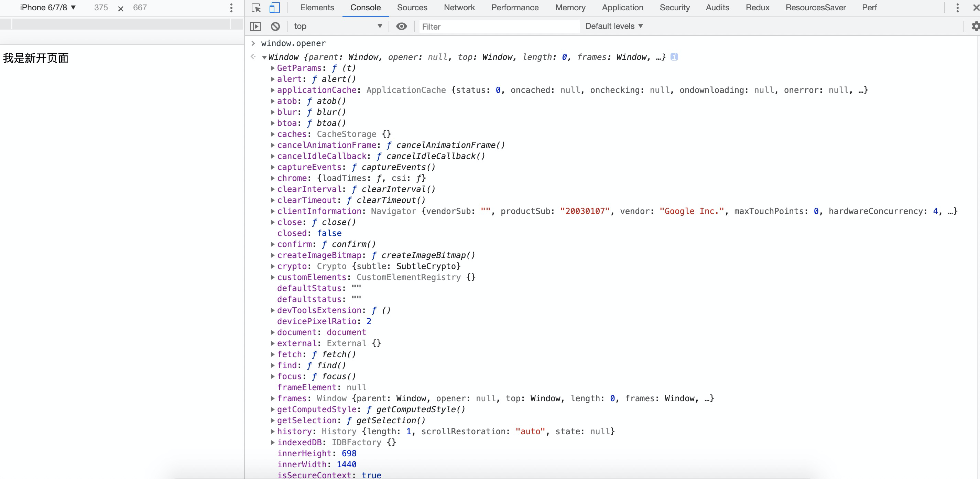Expand the customElements property

click(x=272, y=277)
